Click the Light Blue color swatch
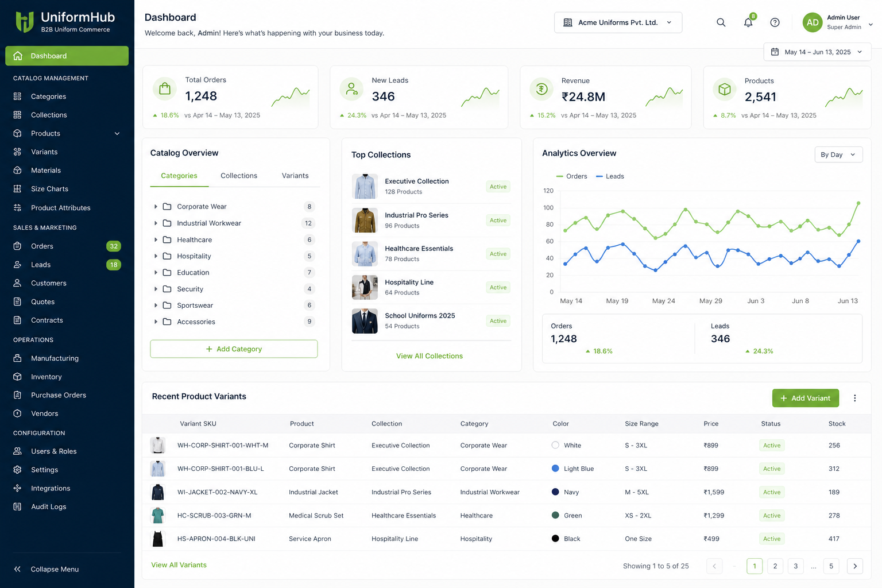Image resolution: width=882 pixels, height=588 pixels. tap(555, 469)
